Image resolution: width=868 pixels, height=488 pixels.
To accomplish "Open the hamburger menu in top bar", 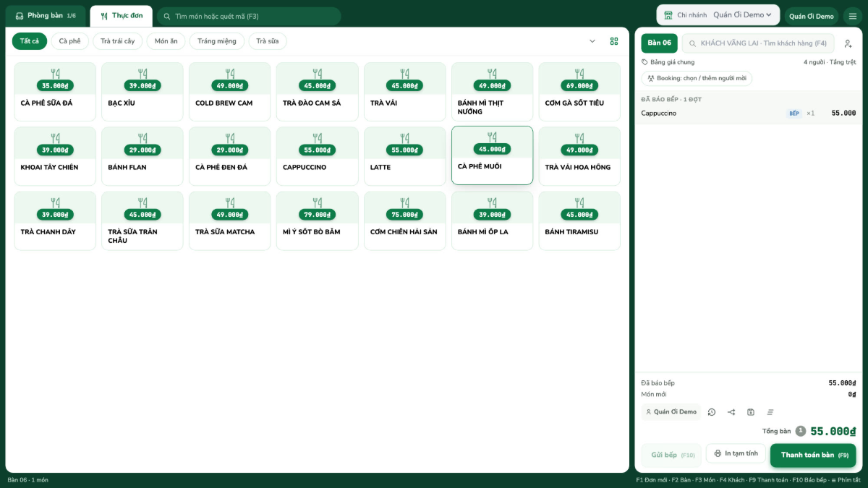I will click(852, 16).
